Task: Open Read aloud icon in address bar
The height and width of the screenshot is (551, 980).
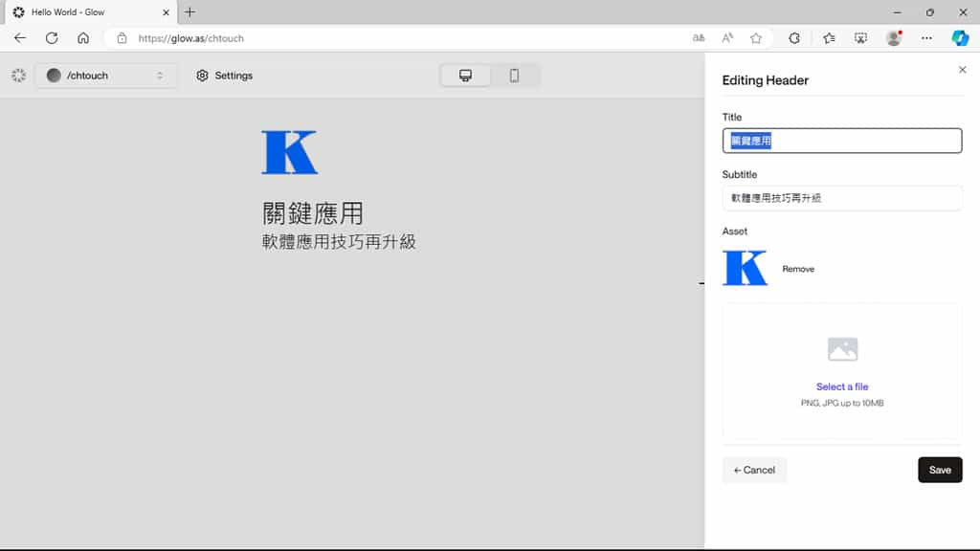Action: 727,38
